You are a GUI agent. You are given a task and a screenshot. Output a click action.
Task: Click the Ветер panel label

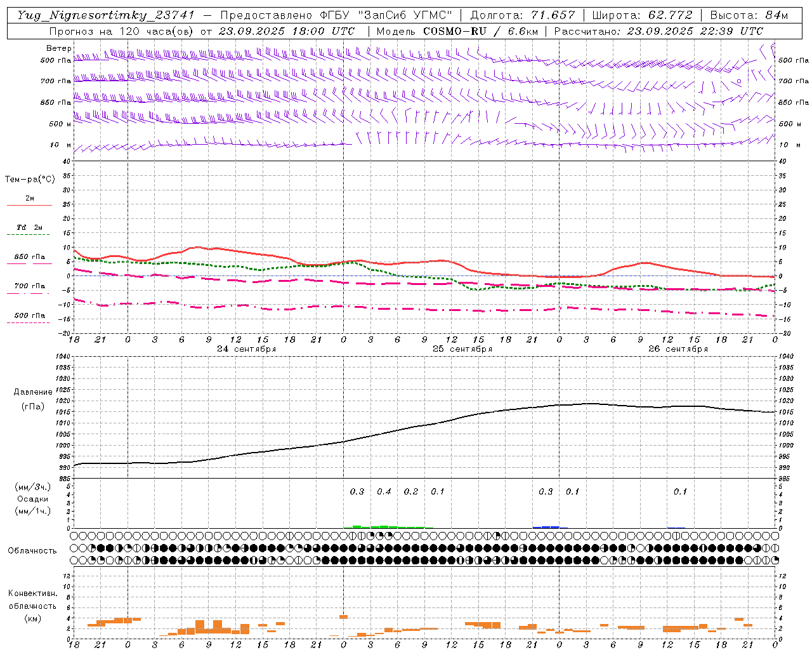click(59, 48)
